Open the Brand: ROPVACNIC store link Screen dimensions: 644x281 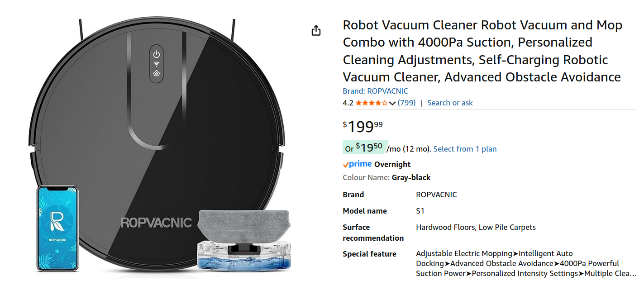pyautogui.click(x=375, y=91)
